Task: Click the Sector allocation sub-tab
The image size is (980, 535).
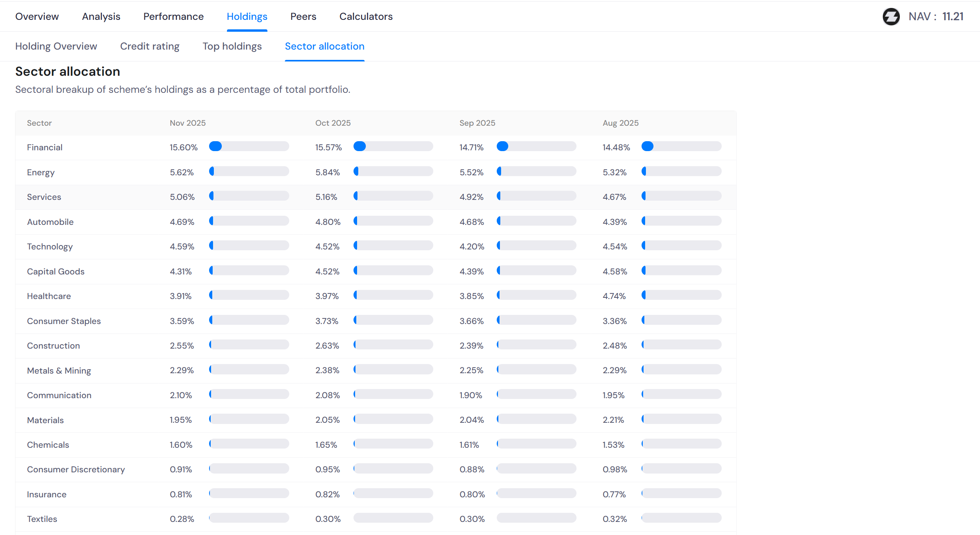Action: tap(325, 46)
